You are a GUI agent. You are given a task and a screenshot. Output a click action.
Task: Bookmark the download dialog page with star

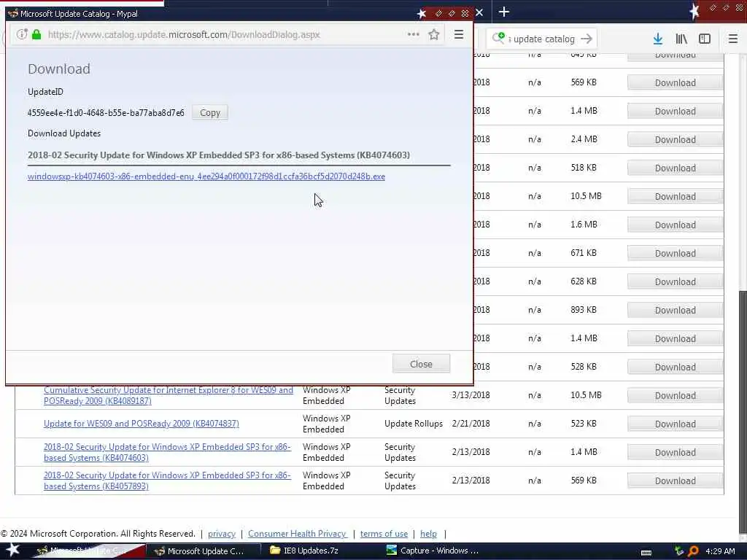433,34
